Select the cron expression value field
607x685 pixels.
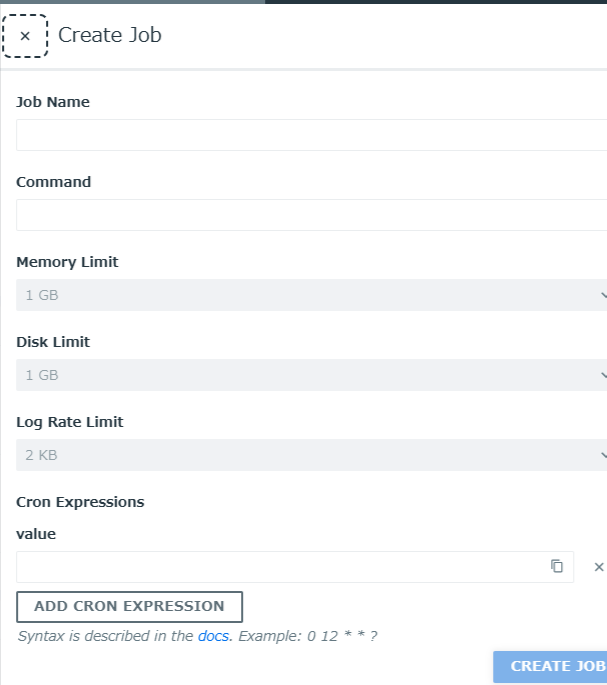[280, 567]
